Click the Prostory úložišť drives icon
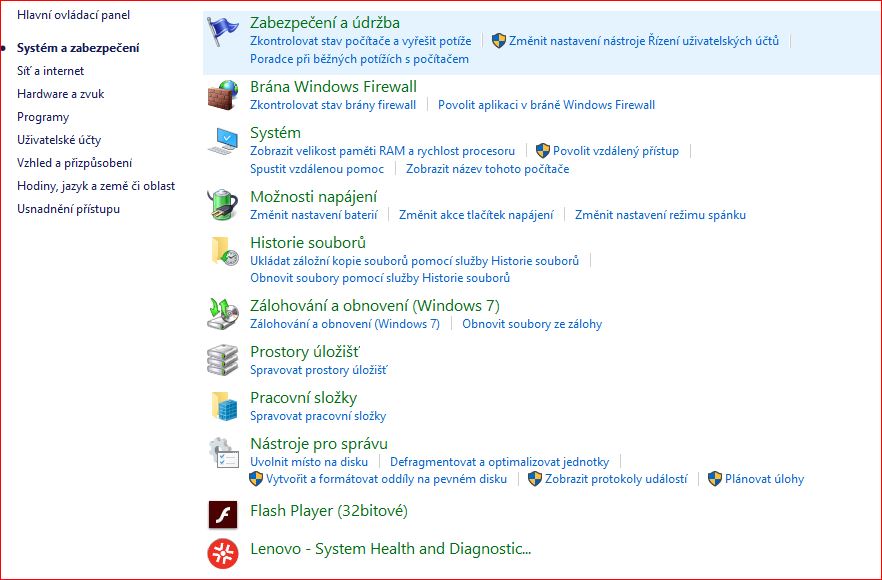 [x=223, y=359]
